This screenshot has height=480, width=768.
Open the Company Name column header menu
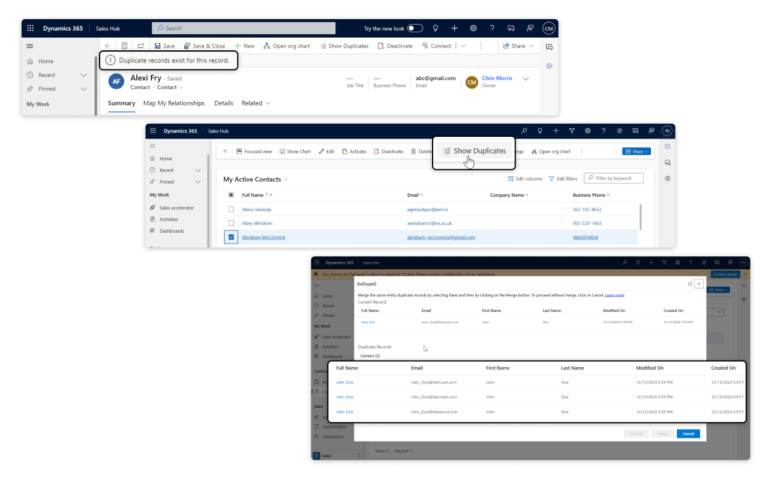509,195
